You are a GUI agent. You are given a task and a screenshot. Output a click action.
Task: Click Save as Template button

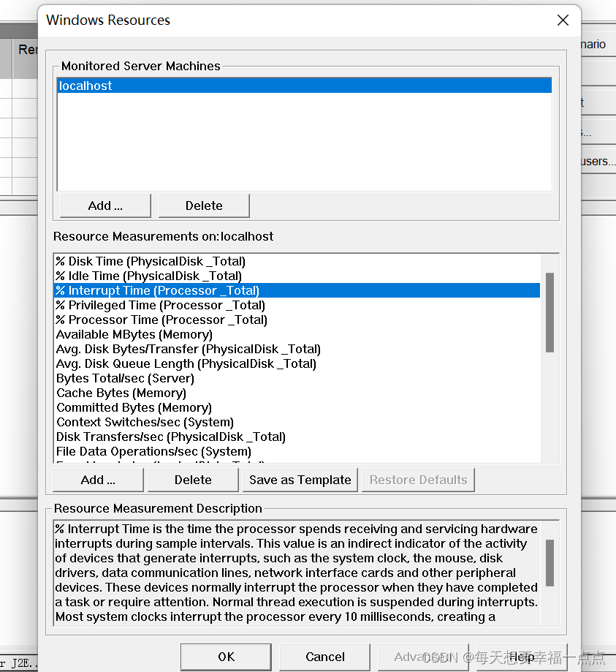click(x=300, y=480)
